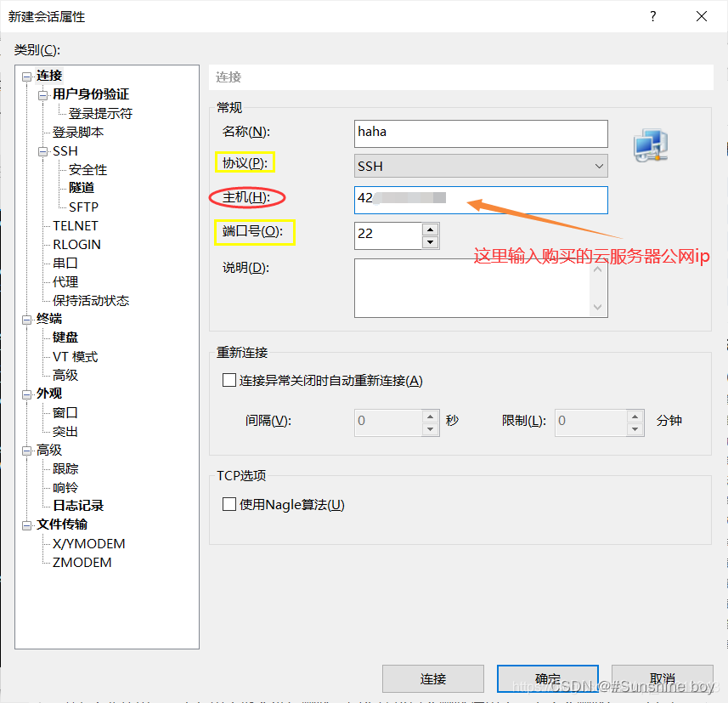This screenshot has height=703, width=728.
Task: Click the 说明 description text area
Action: click(x=472, y=288)
